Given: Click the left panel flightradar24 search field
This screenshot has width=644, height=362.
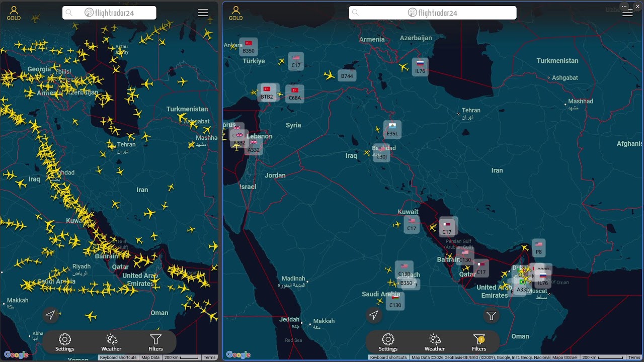Looking at the screenshot, I should click(109, 13).
